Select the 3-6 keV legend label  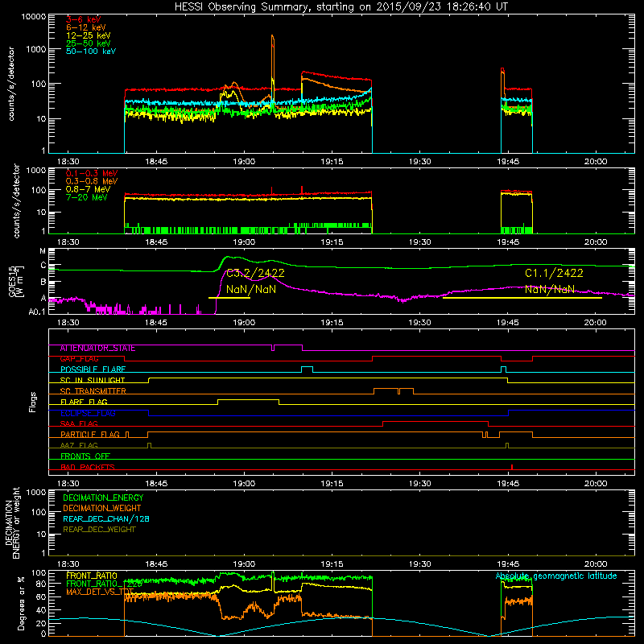[84, 19]
